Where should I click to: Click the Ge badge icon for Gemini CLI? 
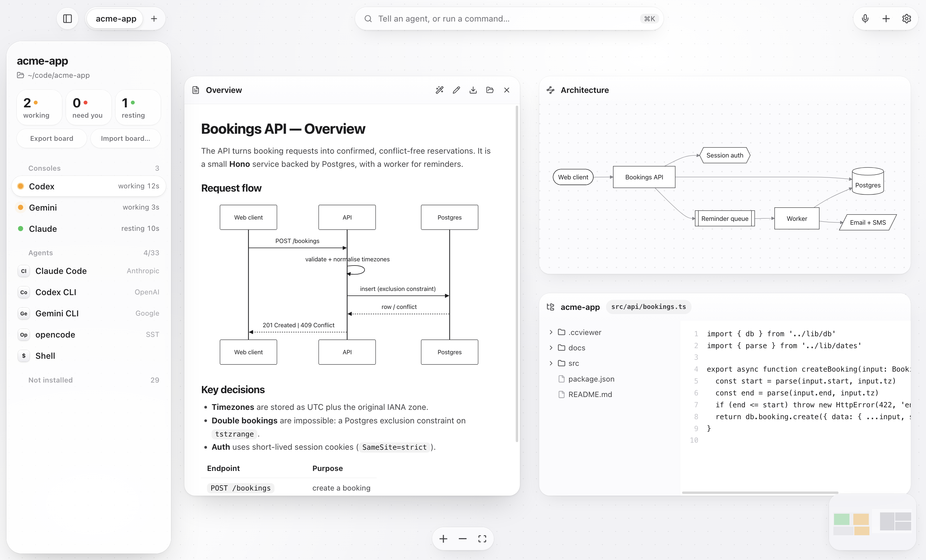[x=24, y=313]
